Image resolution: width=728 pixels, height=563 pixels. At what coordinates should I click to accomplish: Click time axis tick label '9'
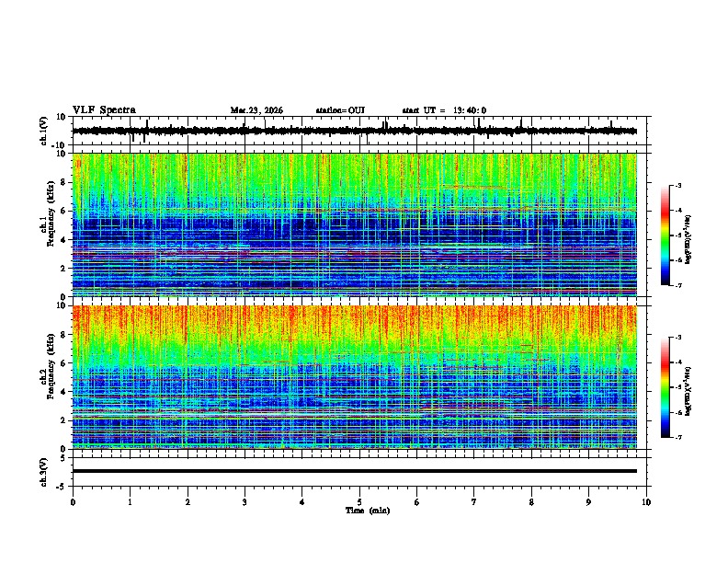[588, 502]
